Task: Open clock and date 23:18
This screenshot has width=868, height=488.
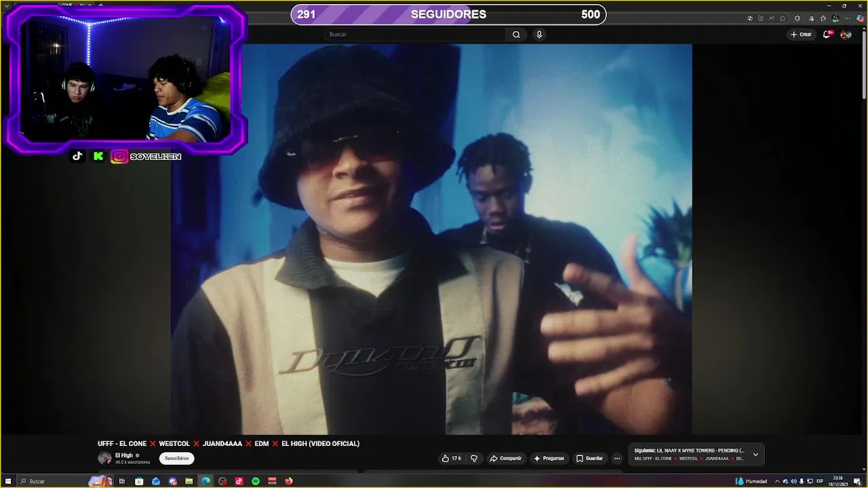Action: tap(838, 481)
